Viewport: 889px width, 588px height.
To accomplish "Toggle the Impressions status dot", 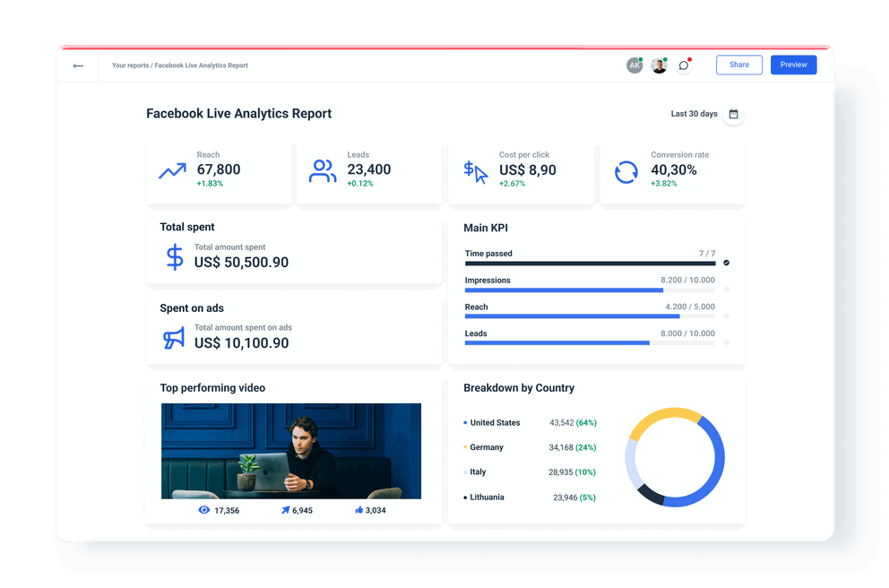I will pyautogui.click(x=726, y=290).
